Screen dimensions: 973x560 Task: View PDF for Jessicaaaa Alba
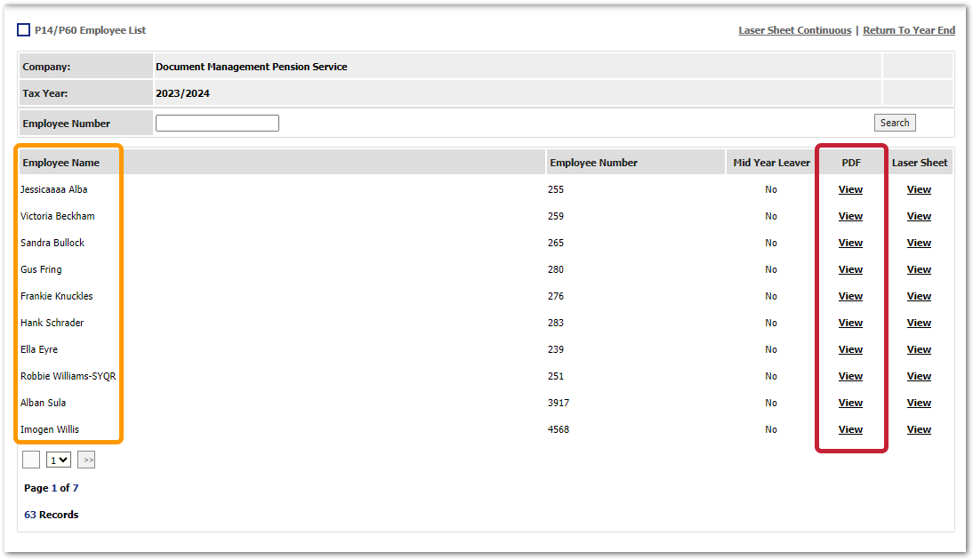(x=850, y=189)
